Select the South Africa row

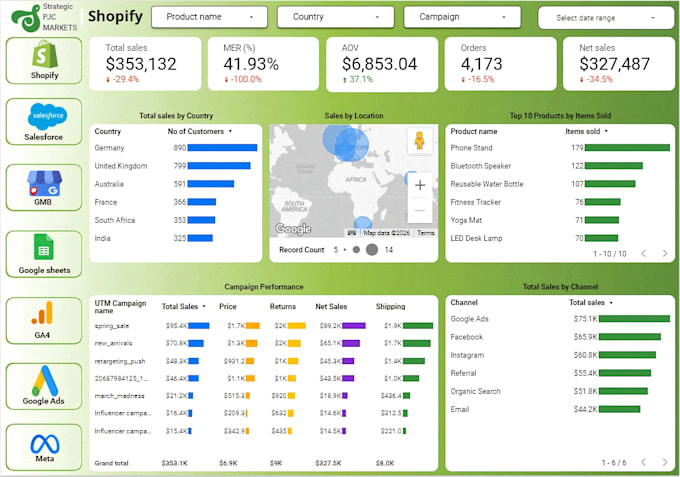(176, 220)
